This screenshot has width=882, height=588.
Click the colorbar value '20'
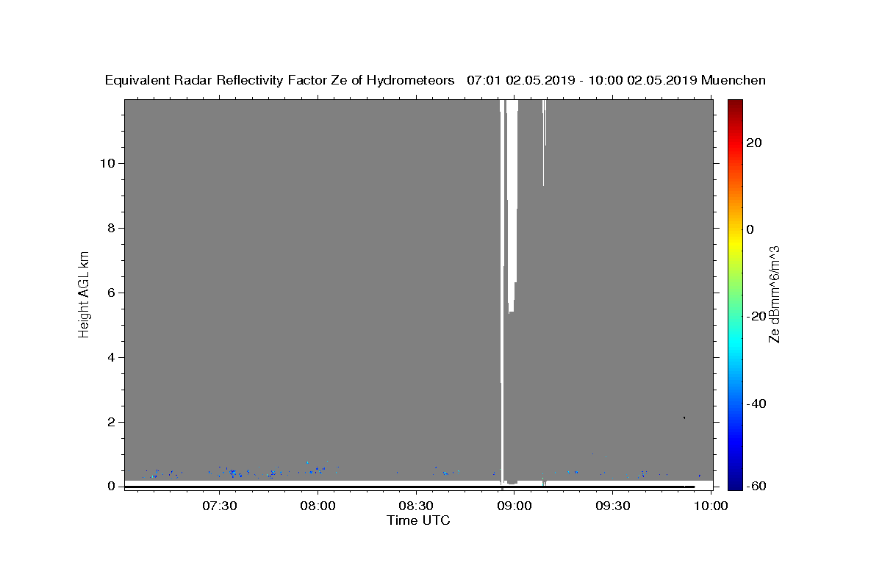tap(754, 143)
